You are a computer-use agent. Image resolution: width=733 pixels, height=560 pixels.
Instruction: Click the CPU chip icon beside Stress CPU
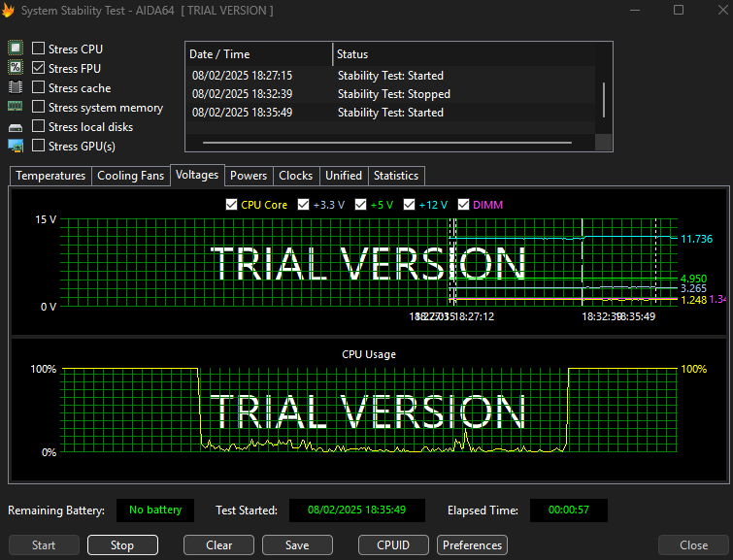click(x=16, y=49)
